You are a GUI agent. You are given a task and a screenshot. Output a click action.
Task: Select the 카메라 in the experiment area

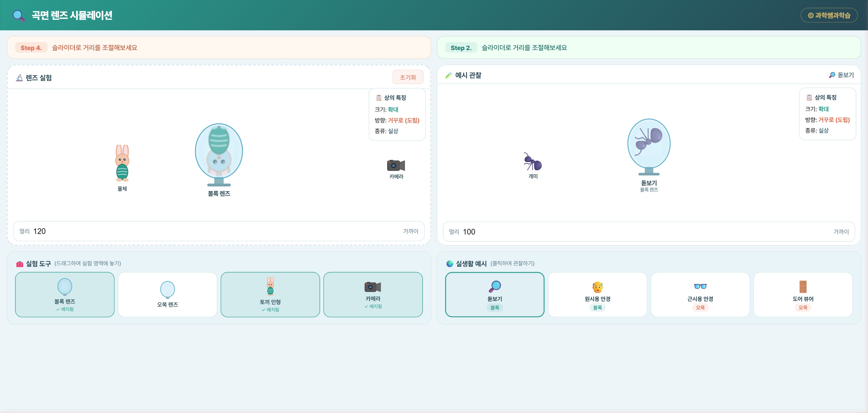[x=396, y=165]
